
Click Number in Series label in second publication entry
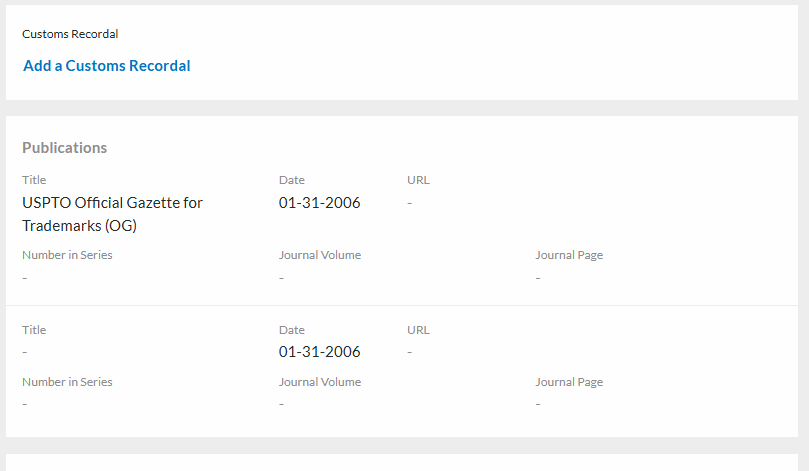67,382
